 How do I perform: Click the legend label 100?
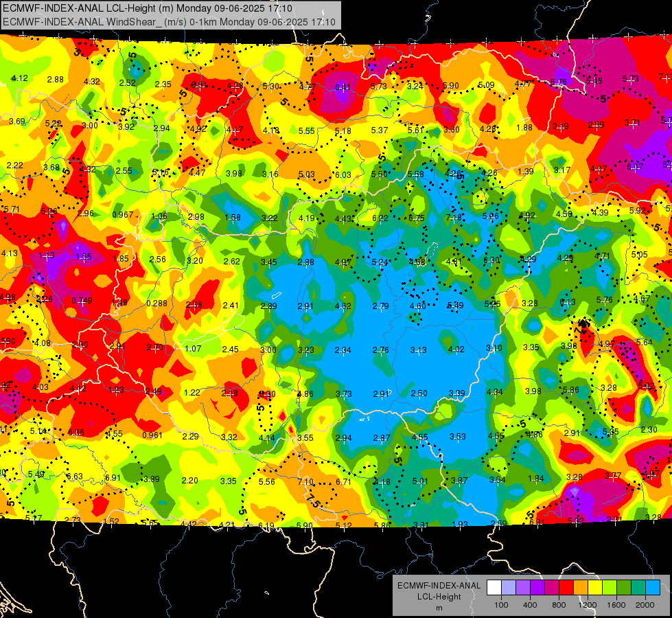[501, 605]
